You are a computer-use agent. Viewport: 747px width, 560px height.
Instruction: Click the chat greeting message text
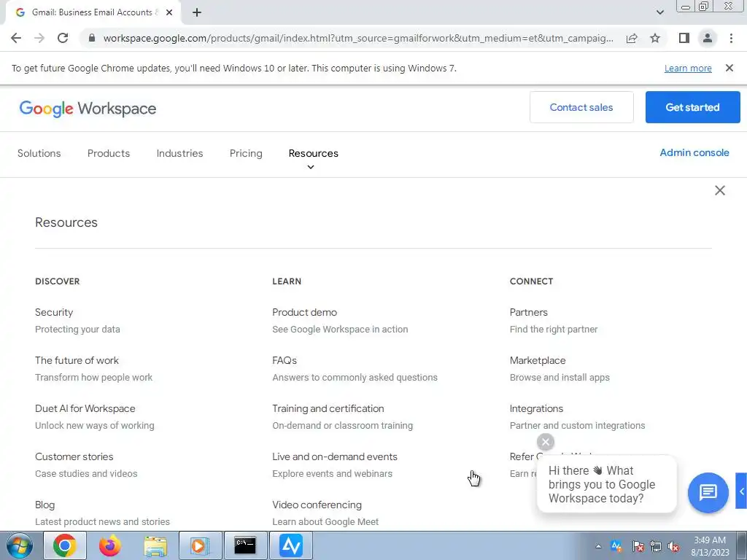[x=602, y=484]
